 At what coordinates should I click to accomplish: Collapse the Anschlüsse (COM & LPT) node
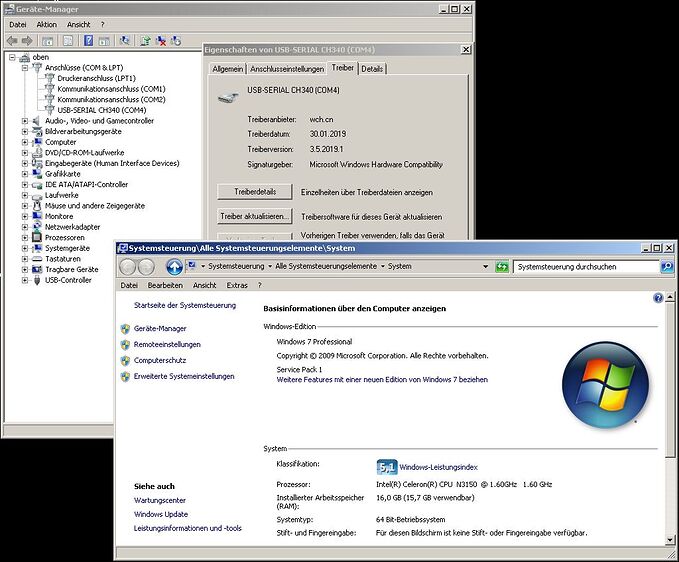pos(25,68)
